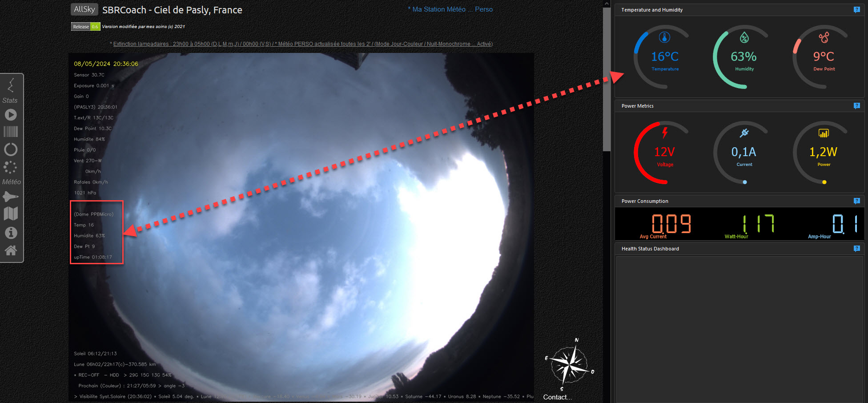Open the folded map icon in sidebar
Image resolution: width=868 pixels, height=403 pixels.
tap(11, 214)
